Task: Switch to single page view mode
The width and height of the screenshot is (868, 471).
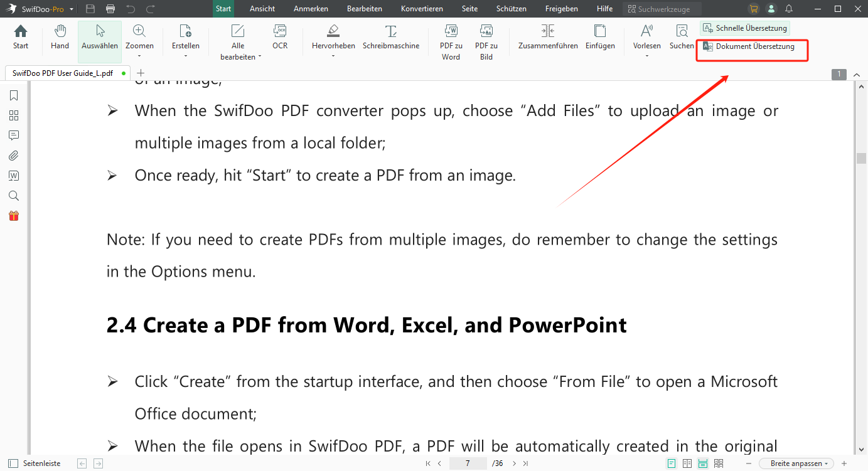Action: click(x=672, y=463)
